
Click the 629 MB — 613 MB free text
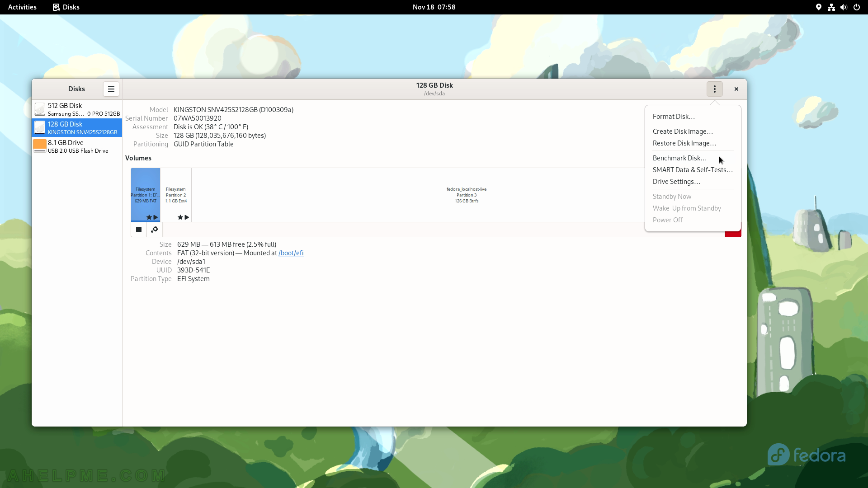[x=226, y=244]
